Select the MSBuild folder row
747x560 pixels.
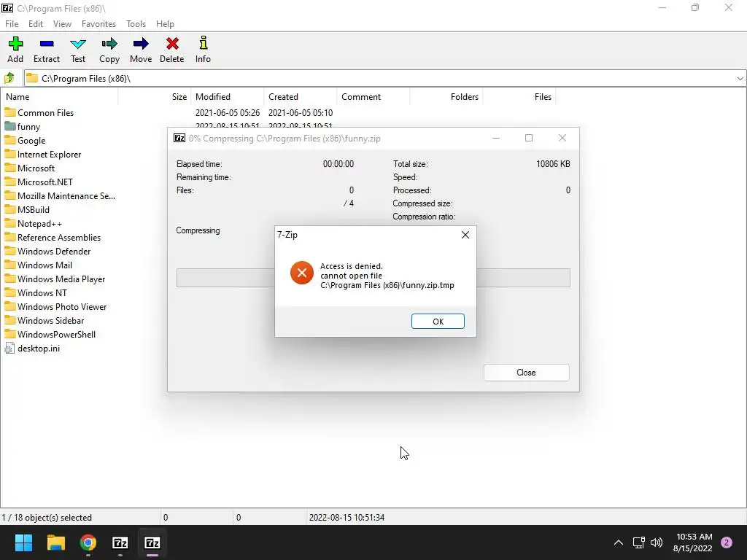(x=34, y=209)
